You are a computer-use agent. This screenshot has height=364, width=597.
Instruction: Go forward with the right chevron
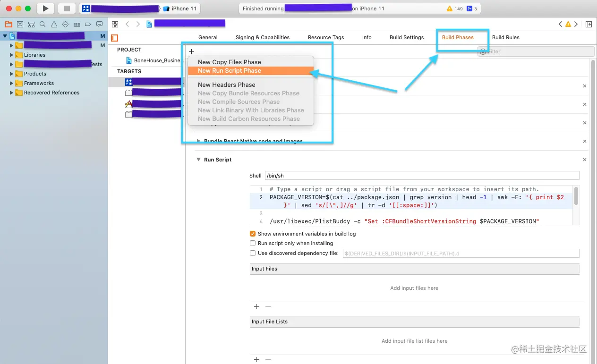(138, 24)
